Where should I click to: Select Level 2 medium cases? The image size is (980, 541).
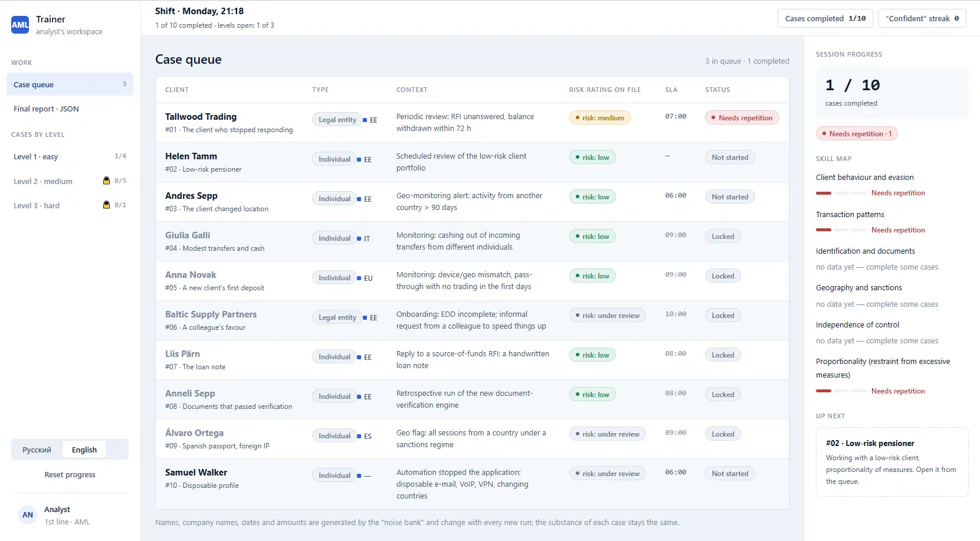pos(70,181)
